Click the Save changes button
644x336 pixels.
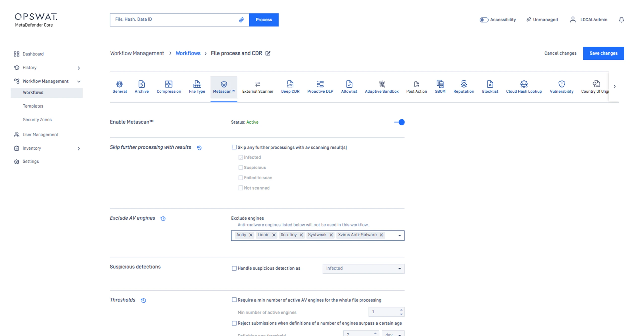coord(603,53)
